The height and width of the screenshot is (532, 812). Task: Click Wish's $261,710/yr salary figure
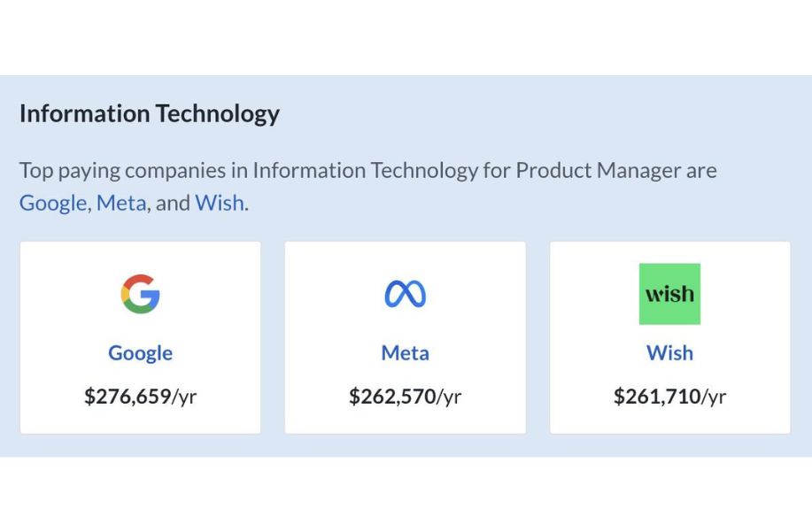tap(669, 397)
